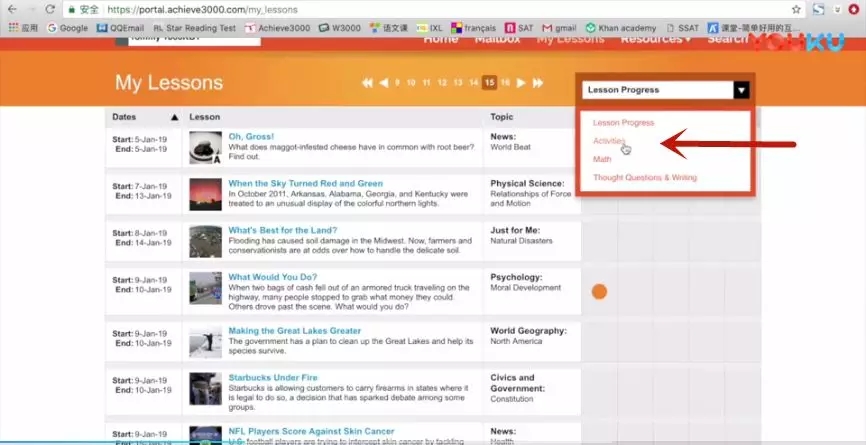866x445 pixels.
Task: Pick Thought Questions & Writing option
Action: pos(644,178)
